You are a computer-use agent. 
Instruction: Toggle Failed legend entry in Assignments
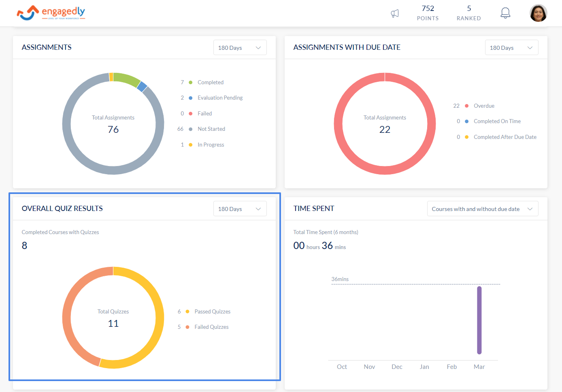pyautogui.click(x=200, y=113)
